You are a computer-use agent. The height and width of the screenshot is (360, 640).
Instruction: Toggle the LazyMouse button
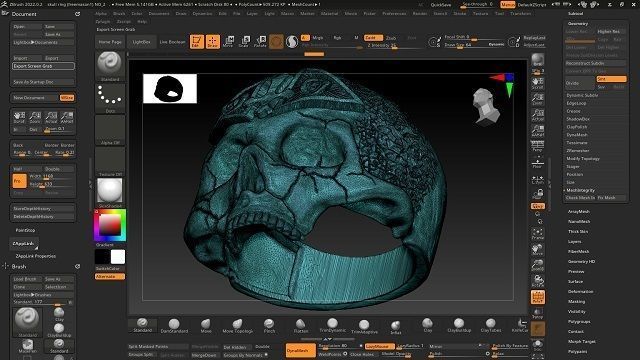pos(379,346)
